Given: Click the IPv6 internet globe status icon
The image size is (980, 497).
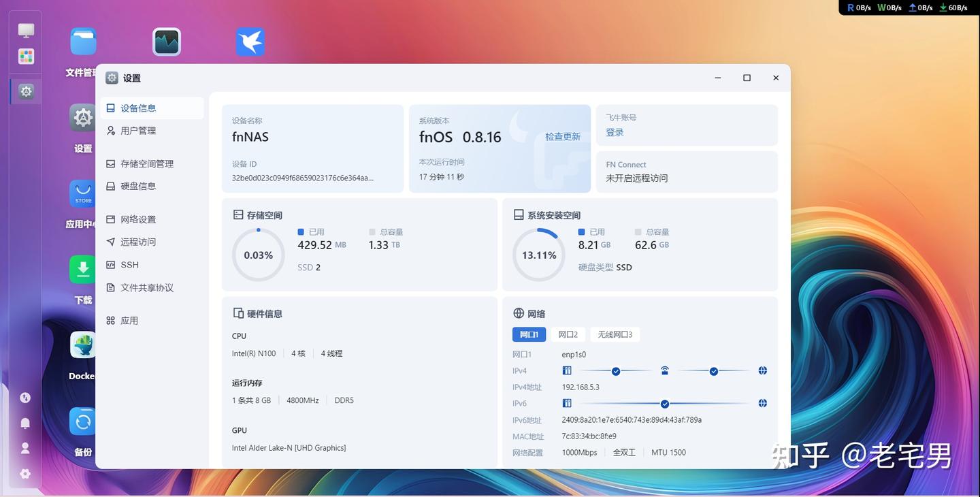Looking at the screenshot, I should 762,403.
